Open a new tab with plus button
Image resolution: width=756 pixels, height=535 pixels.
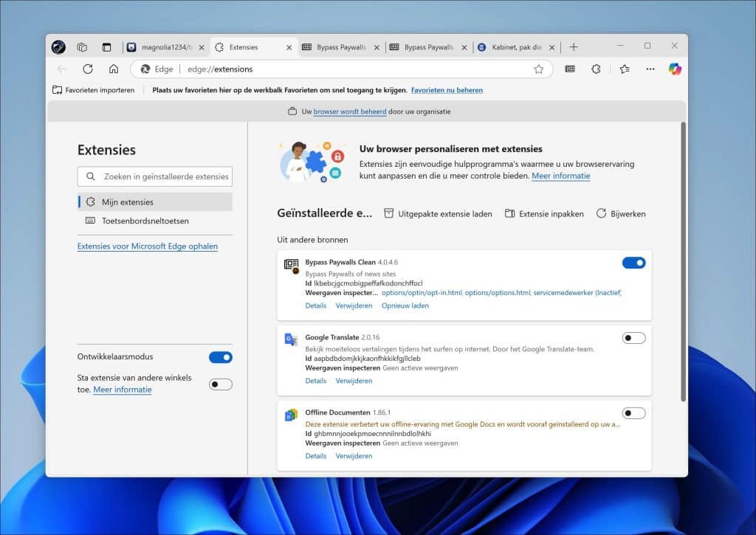pos(574,46)
